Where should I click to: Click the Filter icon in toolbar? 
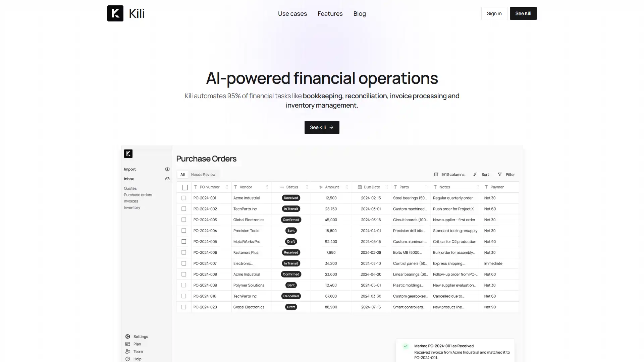point(500,174)
